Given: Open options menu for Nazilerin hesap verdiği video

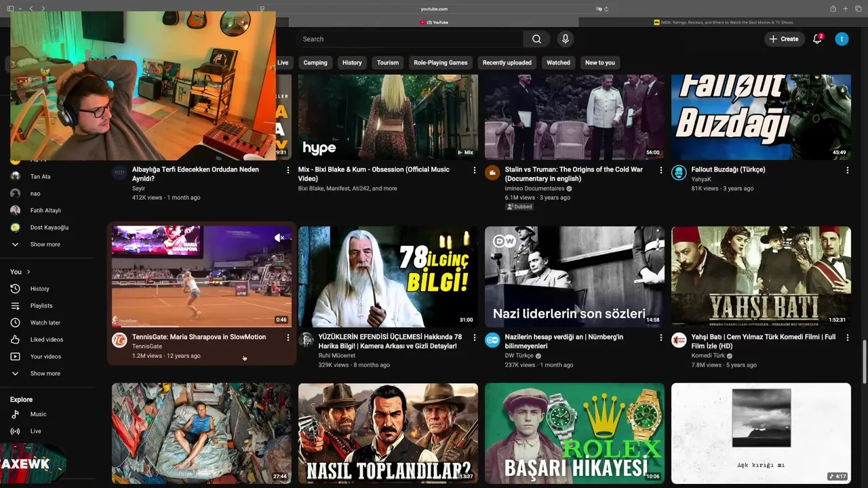Looking at the screenshot, I should [660, 338].
